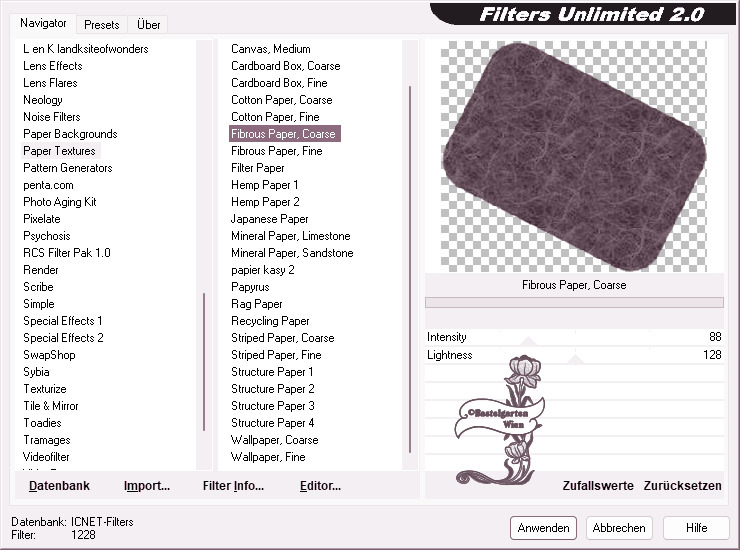This screenshot has height=550, width=740.
Task: Select the Texturize category
Action: (45, 389)
